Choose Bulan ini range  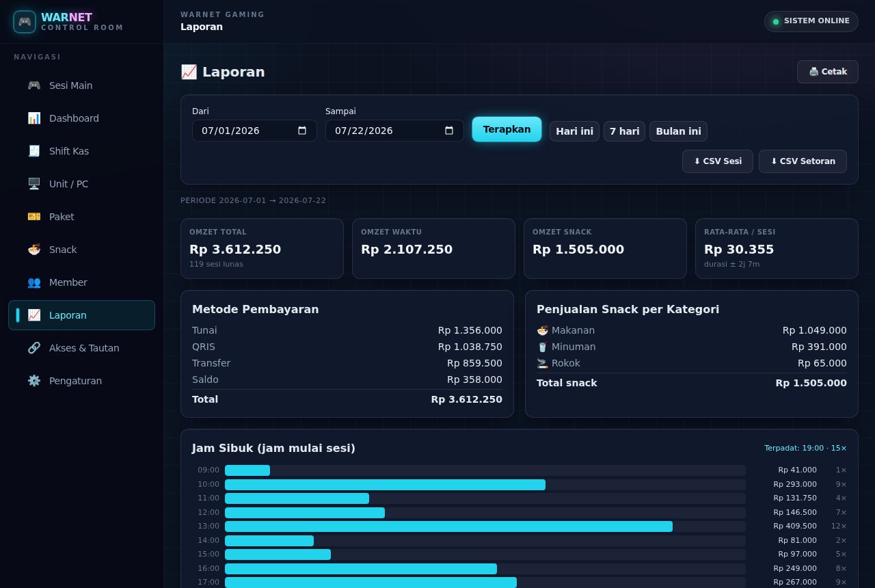678,131
